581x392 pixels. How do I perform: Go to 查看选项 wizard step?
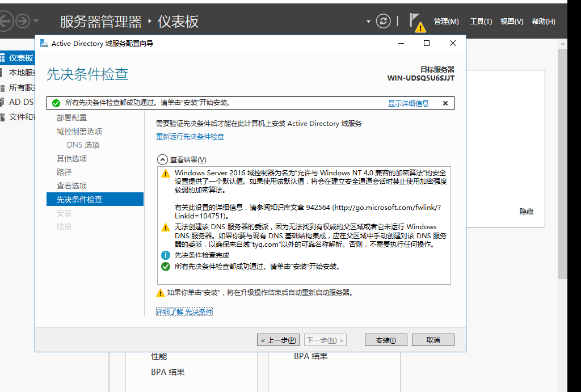71,186
